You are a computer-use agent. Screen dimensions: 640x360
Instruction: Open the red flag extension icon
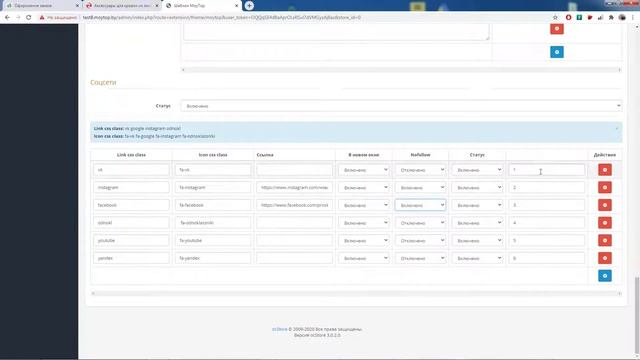tap(590, 18)
